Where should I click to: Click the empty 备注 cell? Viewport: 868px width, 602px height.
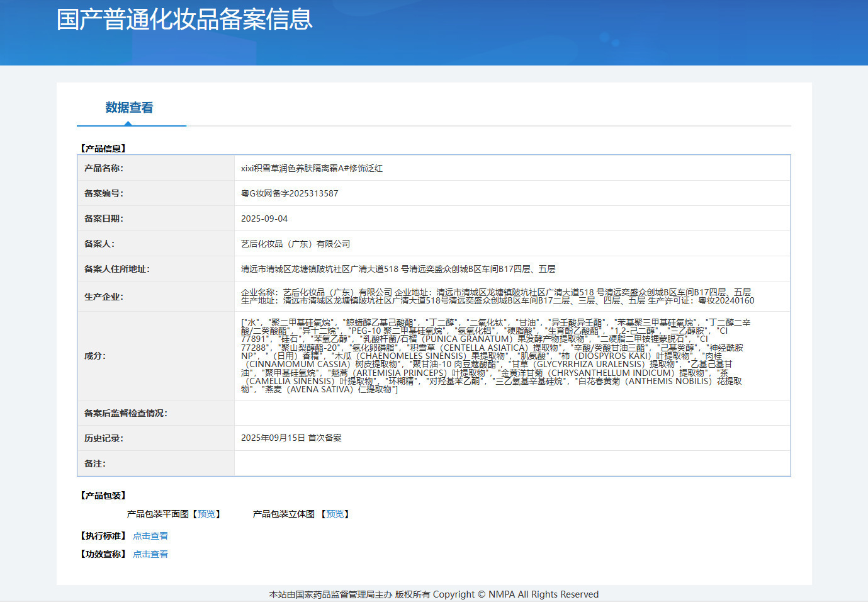pos(512,463)
